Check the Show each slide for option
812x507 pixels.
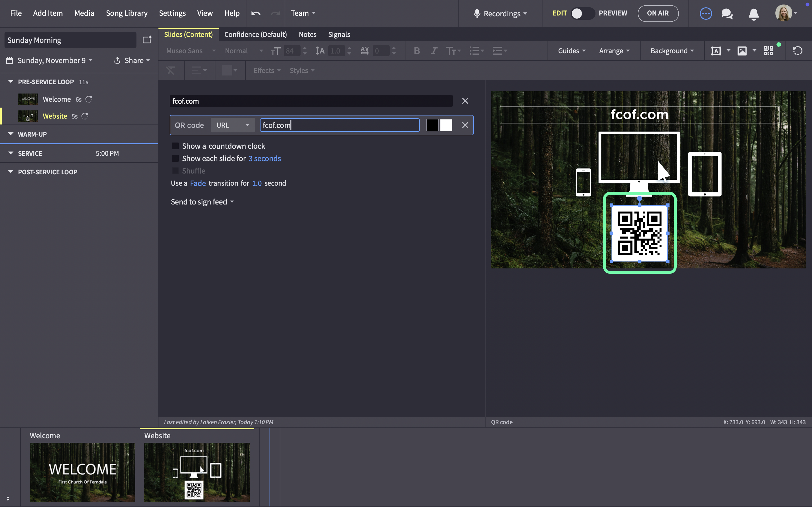(x=175, y=158)
